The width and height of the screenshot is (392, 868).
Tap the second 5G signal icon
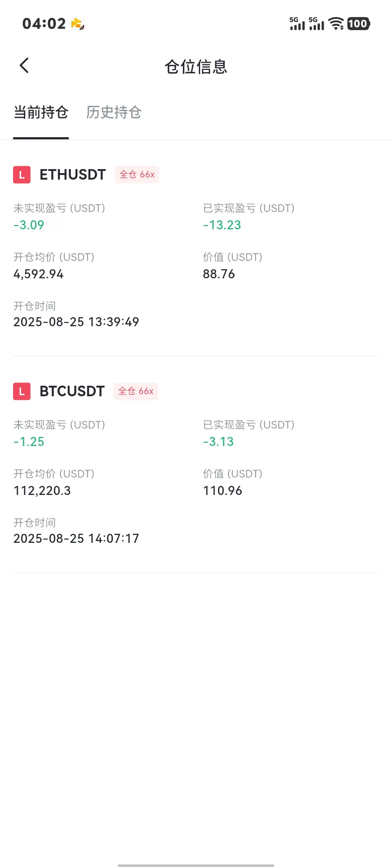tap(317, 24)
